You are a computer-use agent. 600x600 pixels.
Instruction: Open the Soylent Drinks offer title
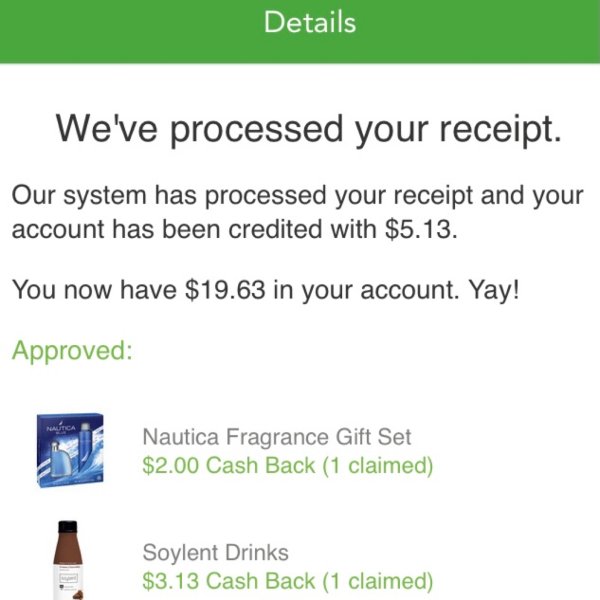215,552
